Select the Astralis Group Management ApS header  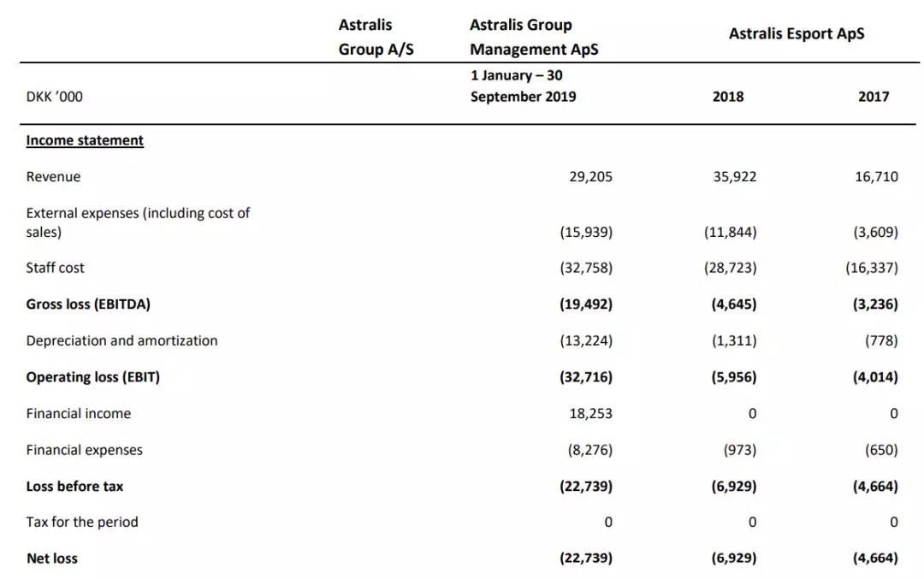534,37
